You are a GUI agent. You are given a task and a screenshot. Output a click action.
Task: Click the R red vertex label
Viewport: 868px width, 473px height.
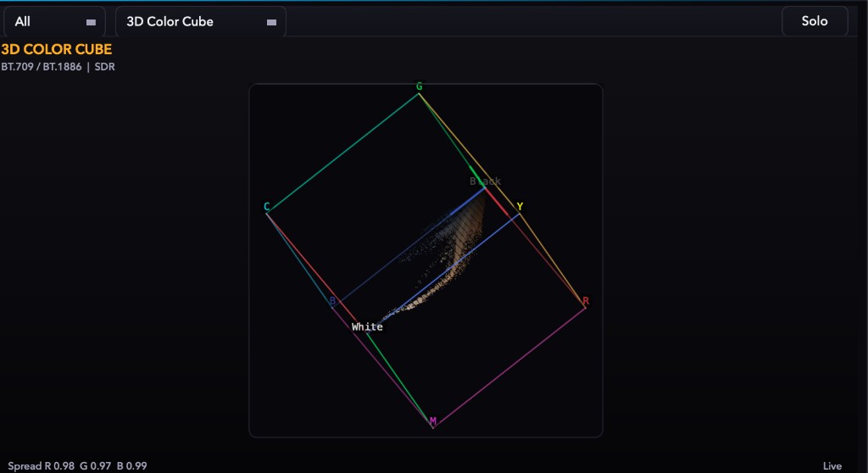coord(586,301)
